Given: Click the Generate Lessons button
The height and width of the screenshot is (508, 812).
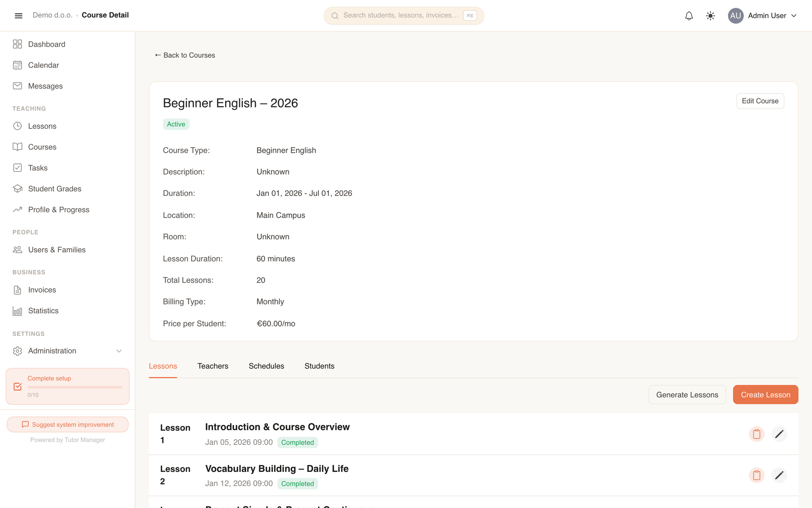Looking at the screenshot, I should [687, 395].
